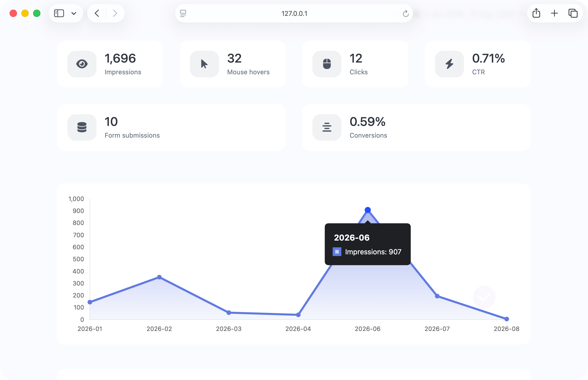
Task: Click the Mouse hovers label
Action: click(248, 72)
